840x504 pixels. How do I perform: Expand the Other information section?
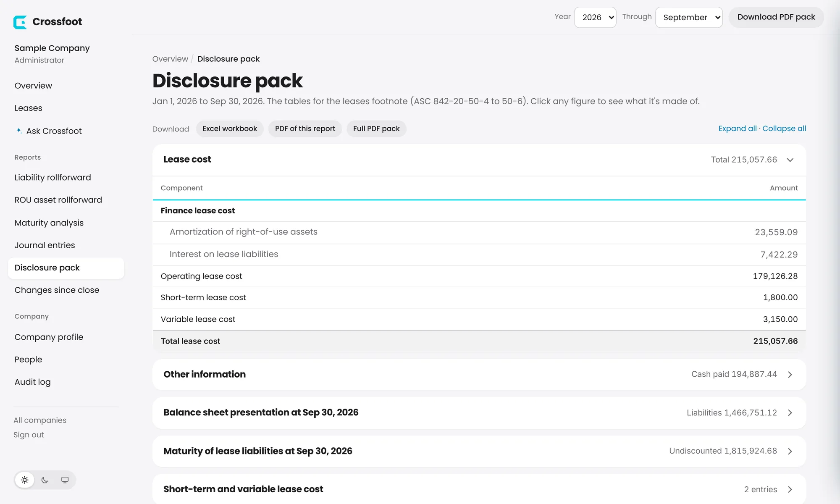point(479,374)
